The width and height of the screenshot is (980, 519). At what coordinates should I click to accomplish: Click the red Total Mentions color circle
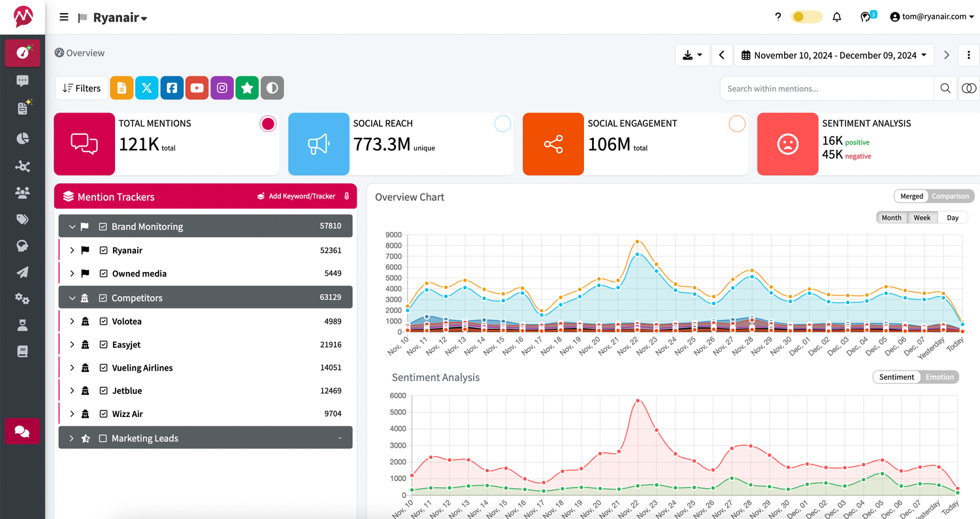(268, 124)
